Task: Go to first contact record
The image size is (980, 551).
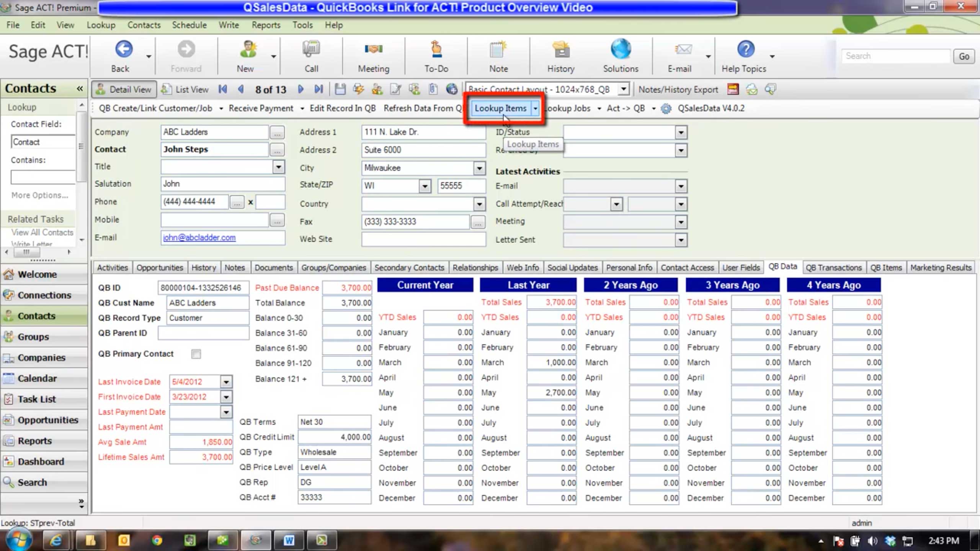Action: (223, 89)
